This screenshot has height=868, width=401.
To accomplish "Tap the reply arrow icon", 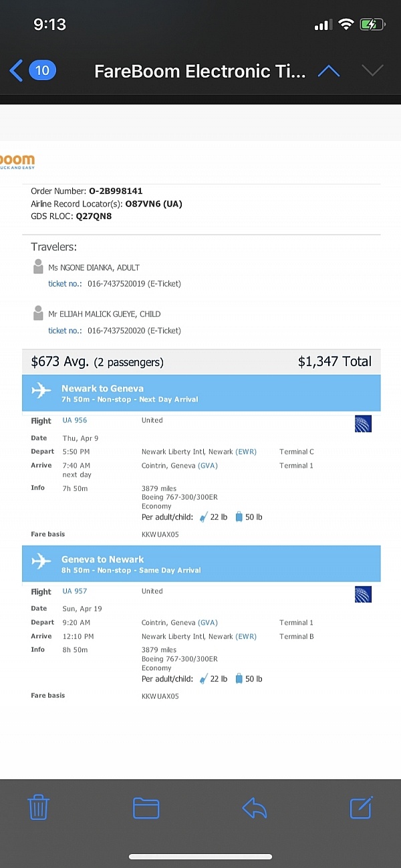I will pos(254,808).
